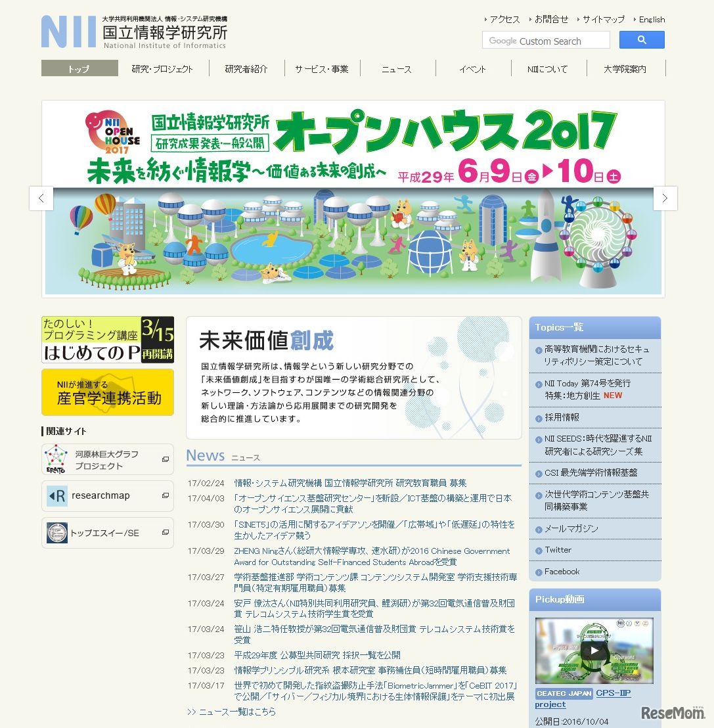This screenshot has height=728, width=714.
Task: Open the ニュース一覧はこちら link
Action: (x=231, y=712)
